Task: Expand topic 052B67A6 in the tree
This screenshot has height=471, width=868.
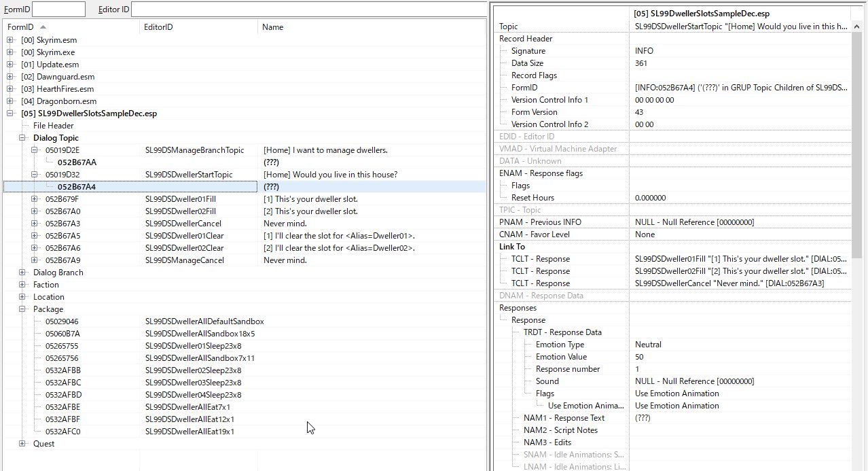Action: pyautogui.click(x=35, y=248)
